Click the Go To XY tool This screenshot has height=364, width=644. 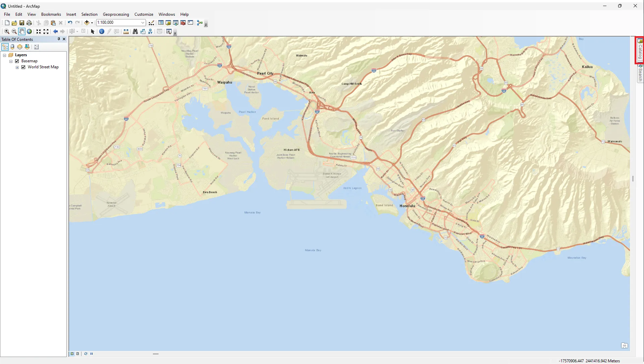(x=150, y=31)
